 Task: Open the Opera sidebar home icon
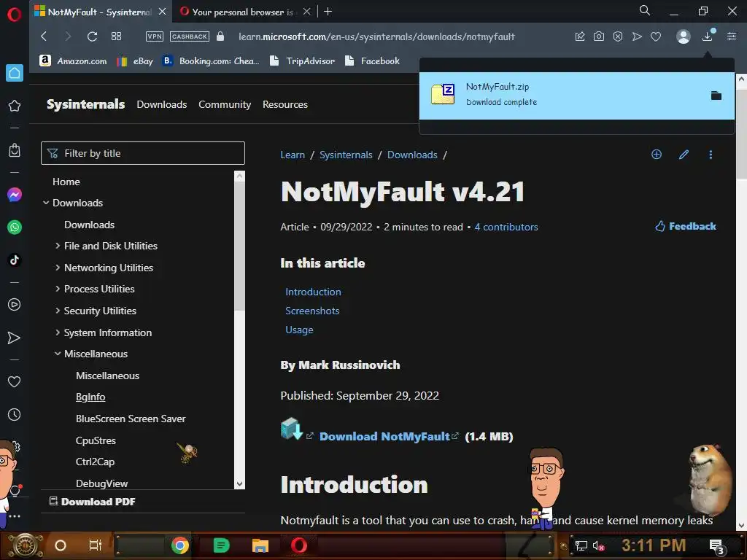15,73
